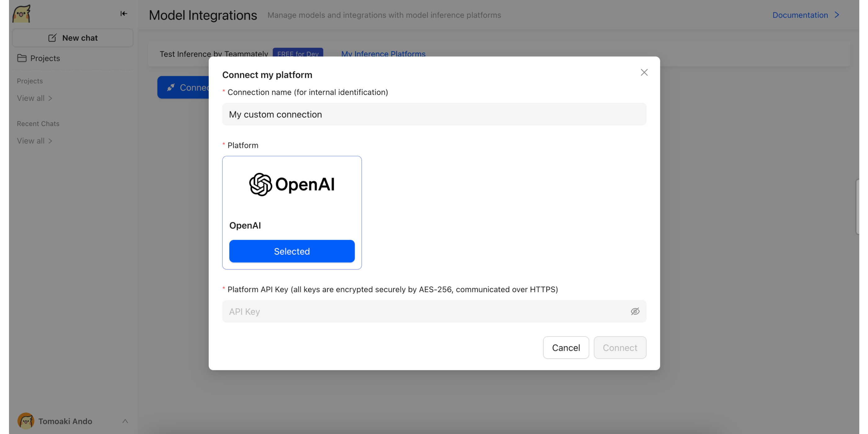Click the Connect plug button behind the dialog

[183, 87]
